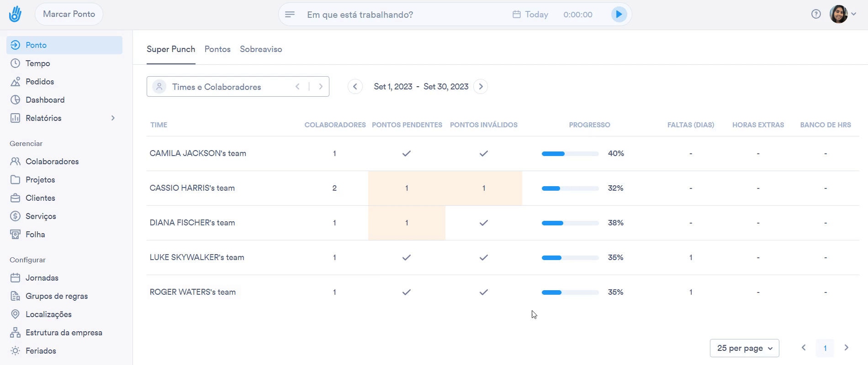Open Dashboard from the sidebar
This screenshot has height=365, width=868.
tap(45, 100)
